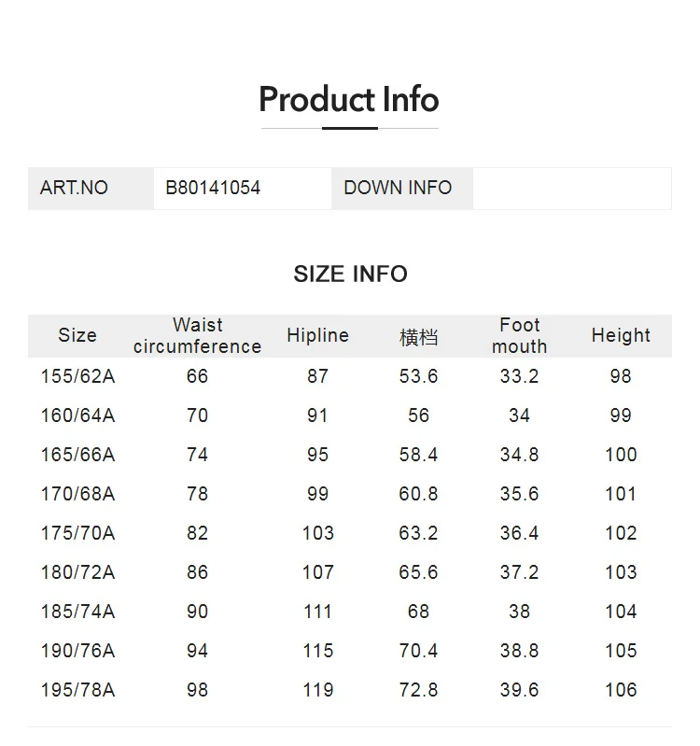The height and width of the screenshot is (746, 700).
Task: Click the SIZE INFO heading
Action: click(351, 274)
